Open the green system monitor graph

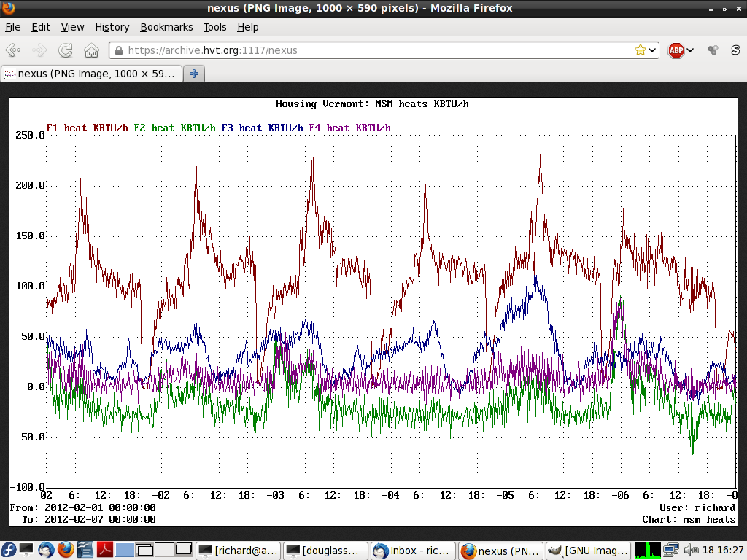click(x=648, y=550)
